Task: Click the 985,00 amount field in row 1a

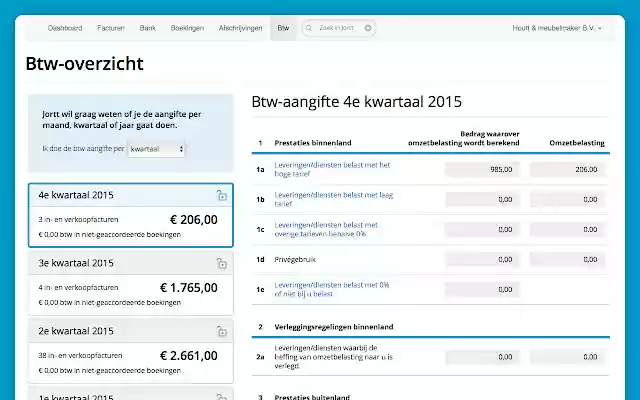Action: tap(482, 169)
